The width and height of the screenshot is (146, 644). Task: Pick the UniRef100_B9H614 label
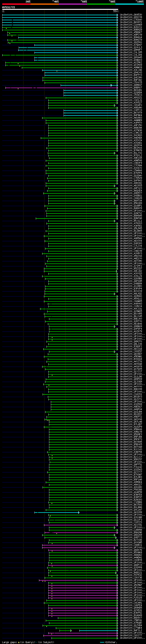(131, 37)
